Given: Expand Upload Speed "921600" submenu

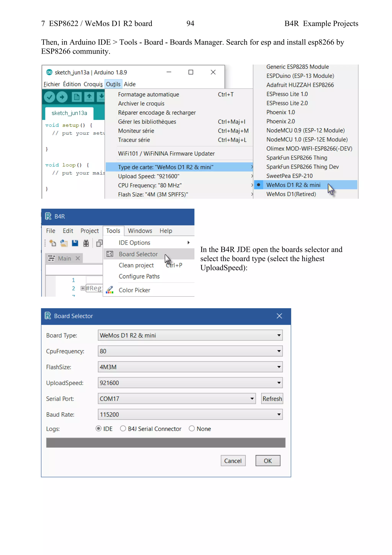Looking at the screenshot, I should click(x=179, y=176).
